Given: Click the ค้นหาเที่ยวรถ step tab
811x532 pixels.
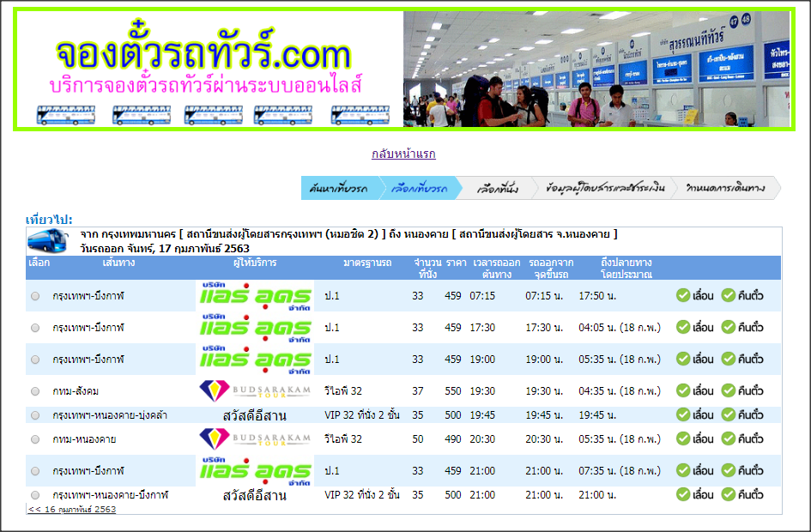Looking at the screenshot, I should coord(339,188).
